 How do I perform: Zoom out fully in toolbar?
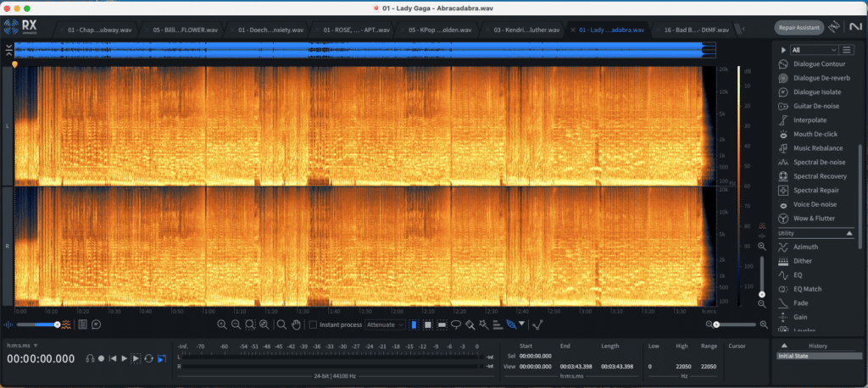tap(264, 325)
